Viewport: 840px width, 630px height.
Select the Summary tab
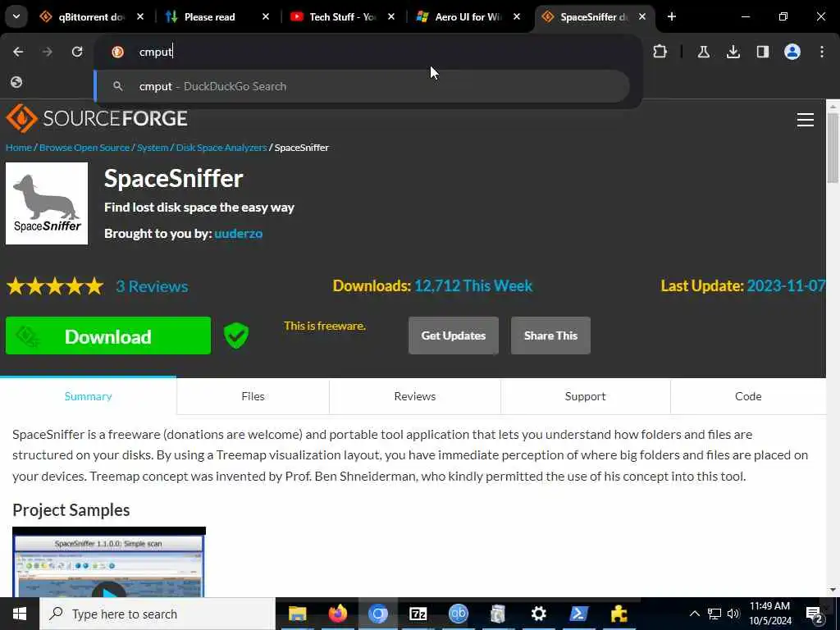click(88, 396)
